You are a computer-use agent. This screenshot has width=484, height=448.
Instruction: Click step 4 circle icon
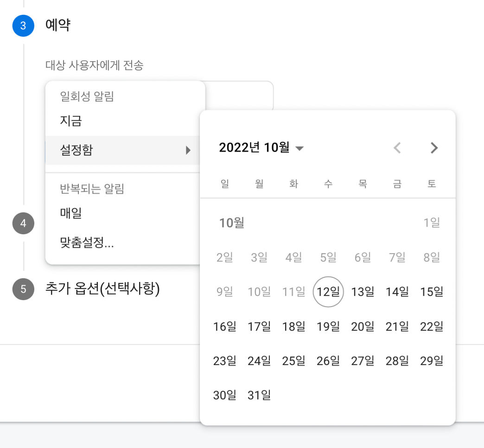pyautogui.click(x=23, y=223)
